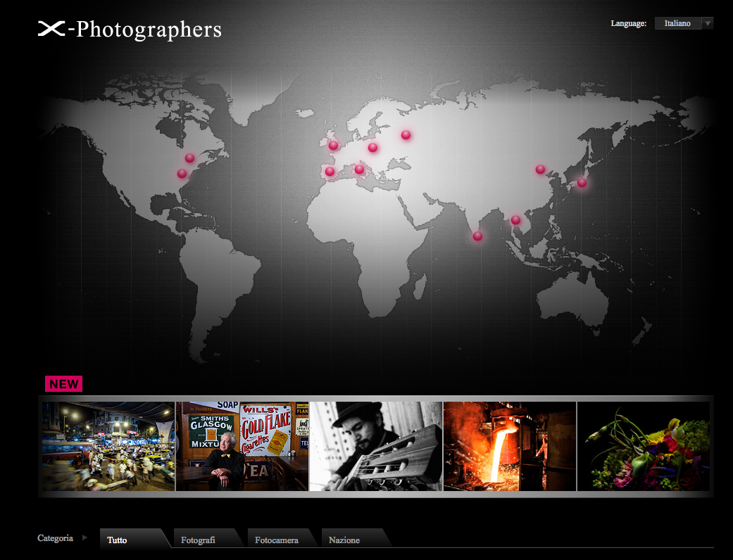Click the X-Photographers logo
The width and height of the screenshot is (733, 560).
[x=130, y=29]
